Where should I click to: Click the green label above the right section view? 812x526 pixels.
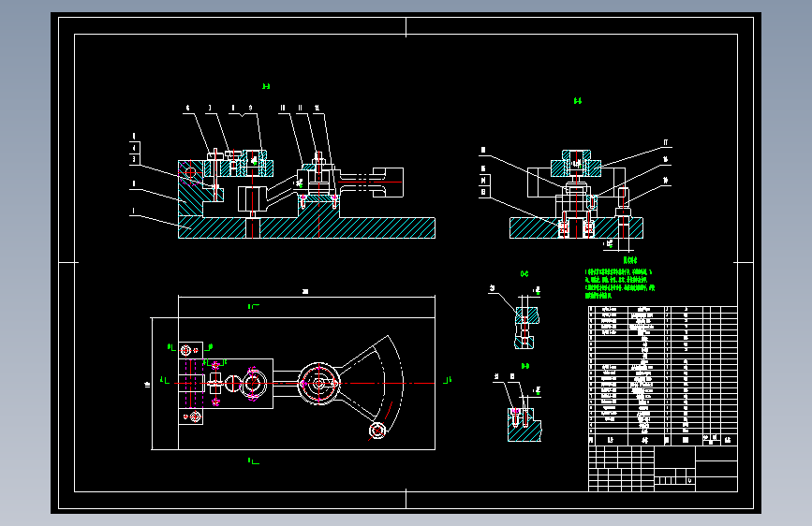point(578,101)
